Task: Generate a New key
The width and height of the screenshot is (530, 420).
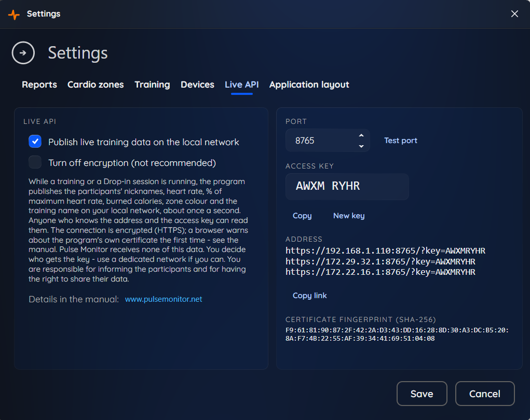Action: pyautogui.click(x=349, y=216)
